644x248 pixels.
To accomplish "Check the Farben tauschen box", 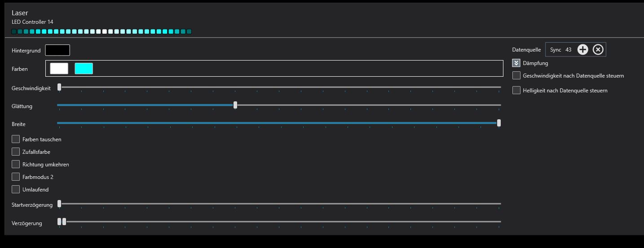I will pos(16,139).
